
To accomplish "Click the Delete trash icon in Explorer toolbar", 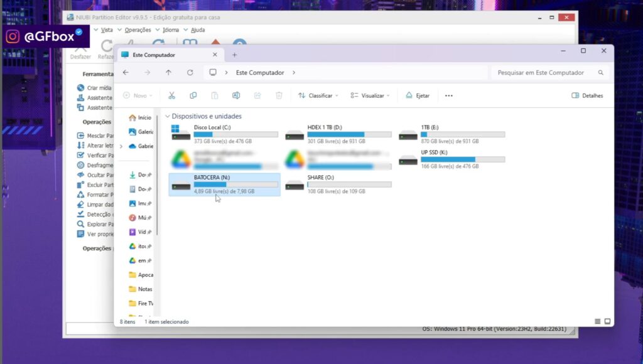I will tap(279, 95).
